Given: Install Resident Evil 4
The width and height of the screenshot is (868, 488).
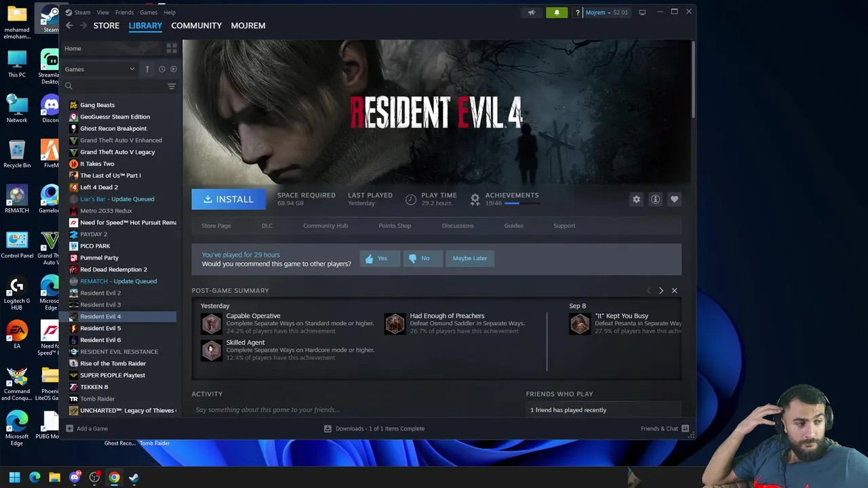Looking at the screenshot, I should coord(229,199).
